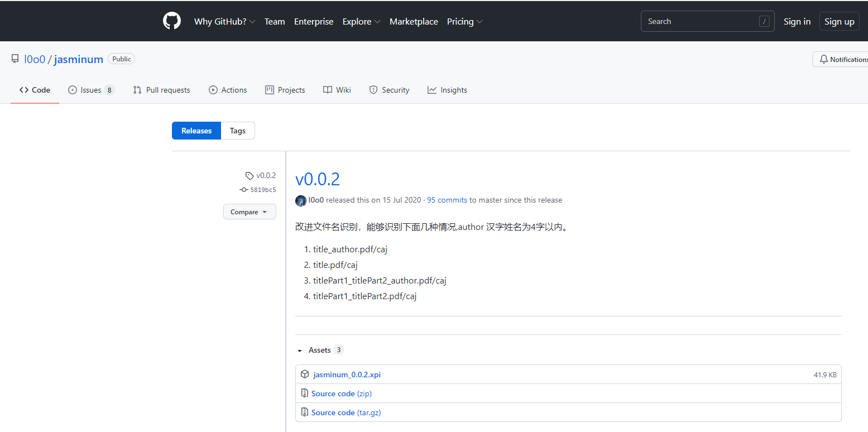Open the v0.0.2 release title

point(318,179)
